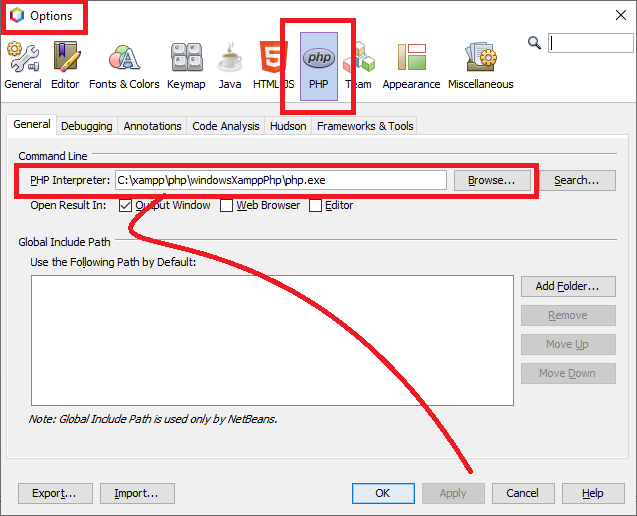This screenshot has width=637, height=516.
Task: Click the Export... button
Action: coord(55,493)
